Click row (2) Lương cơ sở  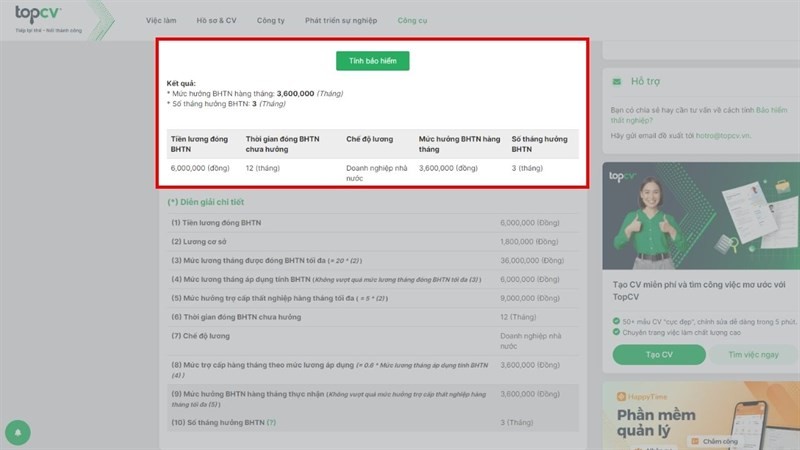(x=372, y=242)
